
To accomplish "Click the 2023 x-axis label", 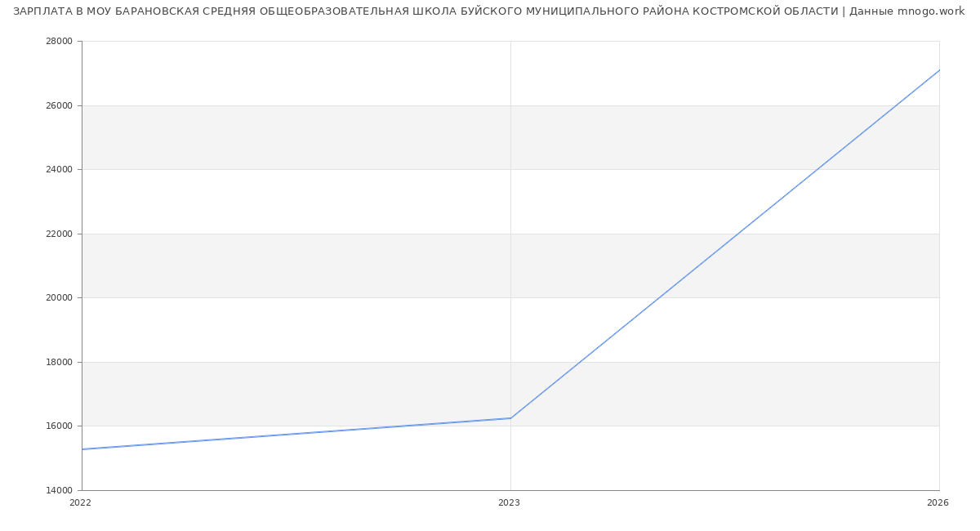I will point(509,503).
